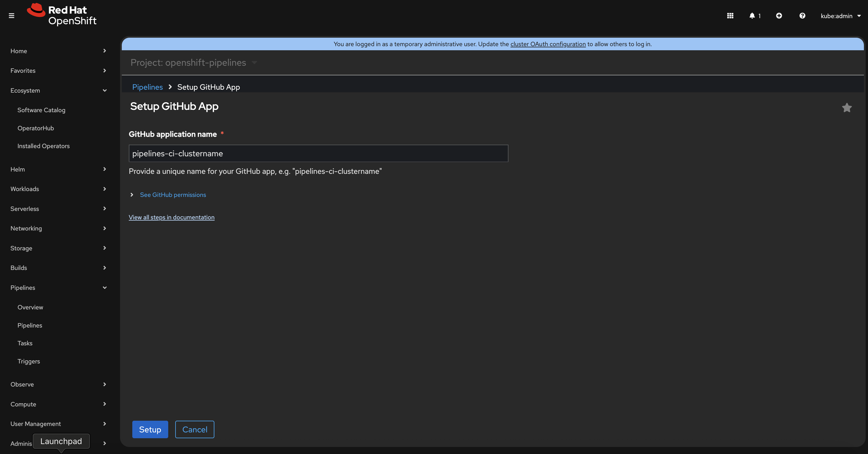Go to Triggers in the sidebar
This screenshot has width=868, height=454.
[x=29, y=361]
